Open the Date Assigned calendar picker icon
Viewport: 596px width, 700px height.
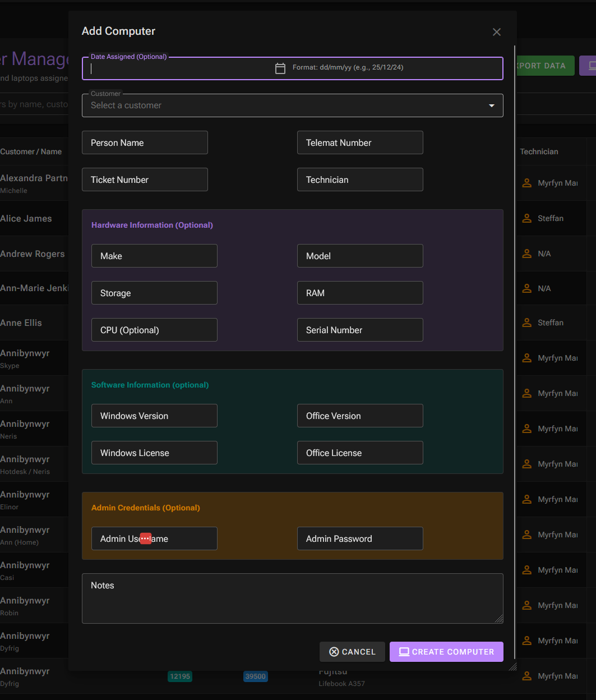click(x=280, y=67)
